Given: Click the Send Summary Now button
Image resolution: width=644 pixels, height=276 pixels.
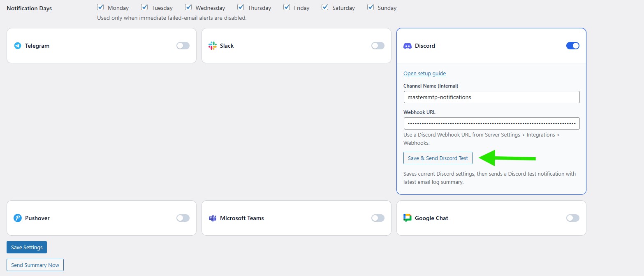Looking at the screenshot, I should click(35, 265).
